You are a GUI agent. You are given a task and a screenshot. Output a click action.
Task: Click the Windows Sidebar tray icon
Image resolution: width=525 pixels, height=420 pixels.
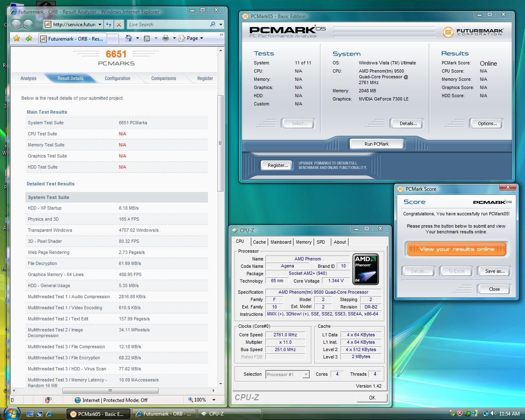(x=474, y=413)
